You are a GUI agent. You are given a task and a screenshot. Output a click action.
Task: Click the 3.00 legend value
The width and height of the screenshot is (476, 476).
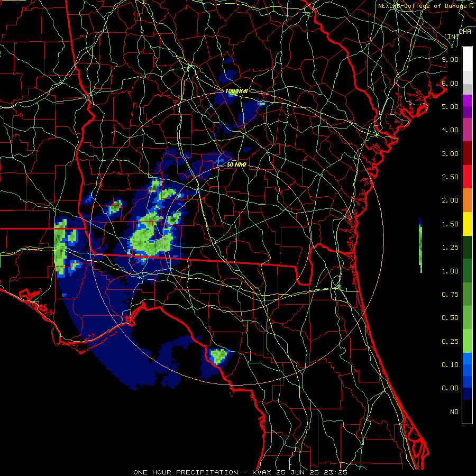(x=450, y=153)
